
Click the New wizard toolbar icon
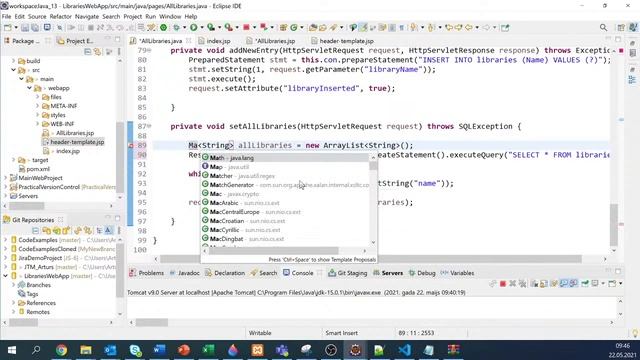pyautogui.click(x=7, y=28)
